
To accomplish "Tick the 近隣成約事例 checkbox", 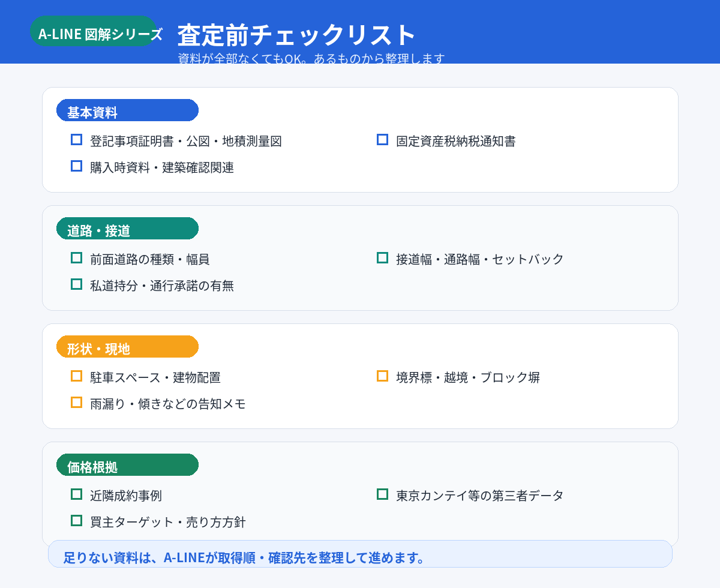I will 76,494.
